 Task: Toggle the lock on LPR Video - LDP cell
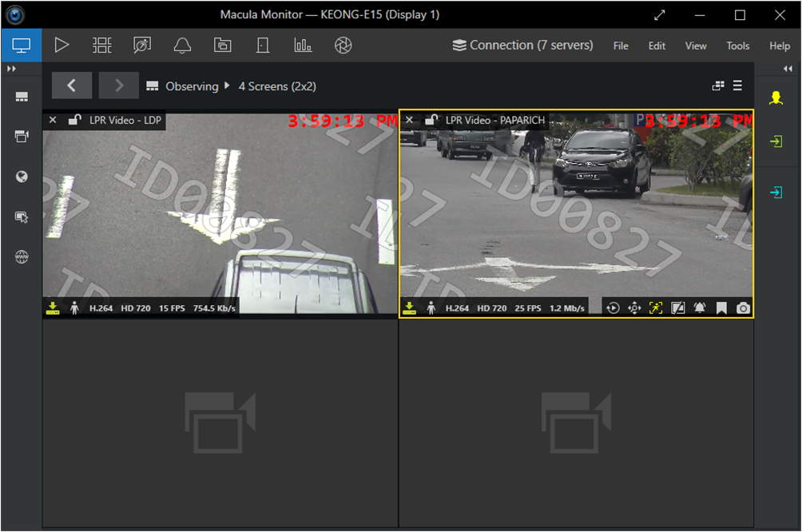pyautogui.click(x=74, y=121)
